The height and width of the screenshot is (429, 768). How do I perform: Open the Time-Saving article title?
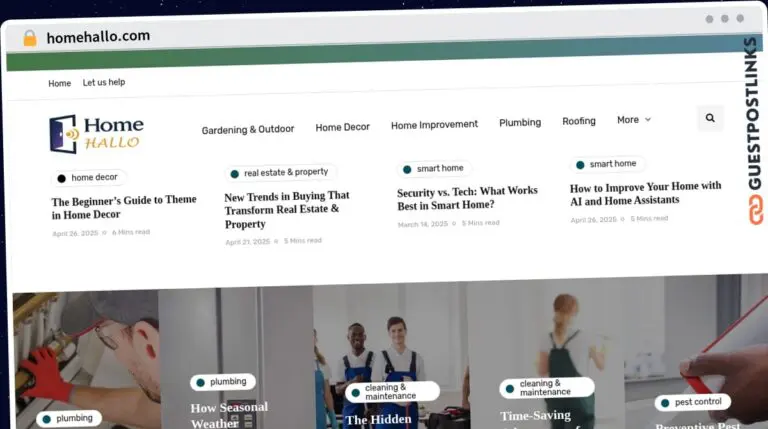click(x=535, y=416)
